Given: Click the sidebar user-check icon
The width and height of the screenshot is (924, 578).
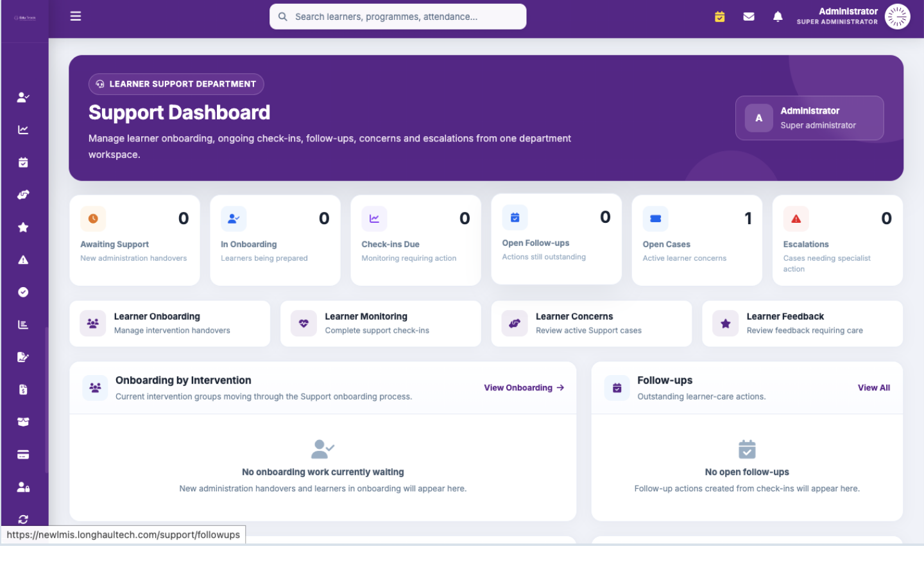Looking at the screenshot, I should point(23,98).
